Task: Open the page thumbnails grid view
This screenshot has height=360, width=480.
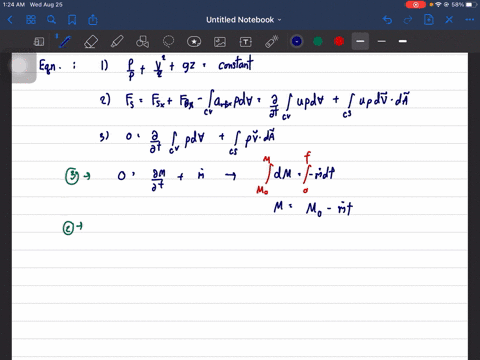Action: point(31,20)
